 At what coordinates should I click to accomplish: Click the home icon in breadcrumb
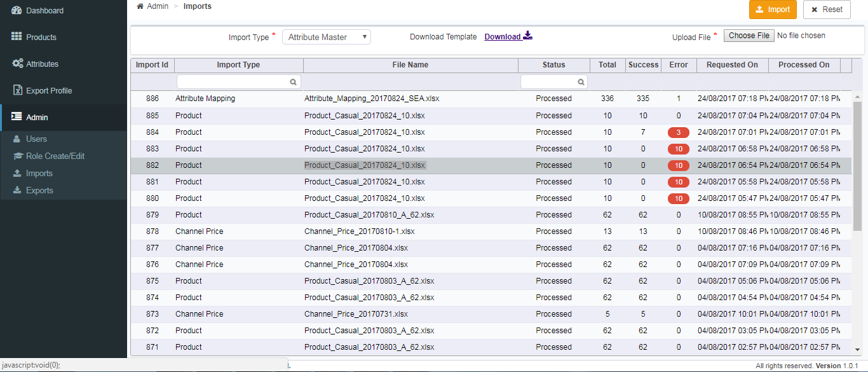[x=140, y=6]
